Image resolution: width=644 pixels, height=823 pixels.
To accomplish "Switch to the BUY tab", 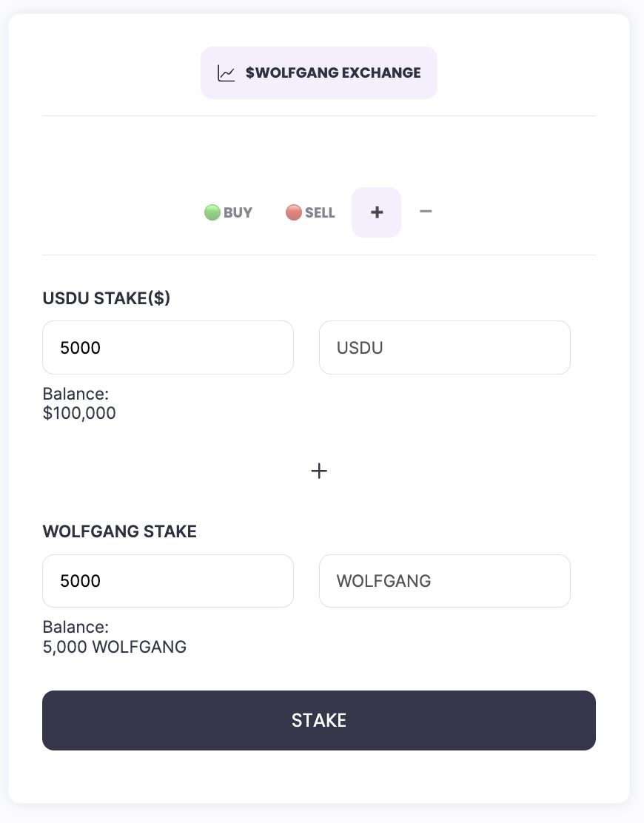I will tap(238, 213).
